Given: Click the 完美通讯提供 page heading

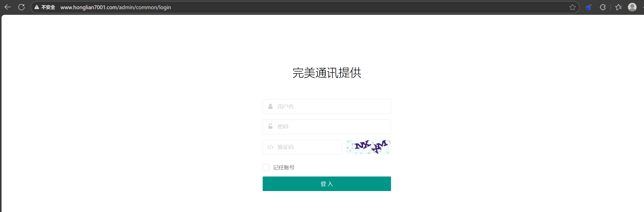Looking at the screenshot, I should [327, 73].
